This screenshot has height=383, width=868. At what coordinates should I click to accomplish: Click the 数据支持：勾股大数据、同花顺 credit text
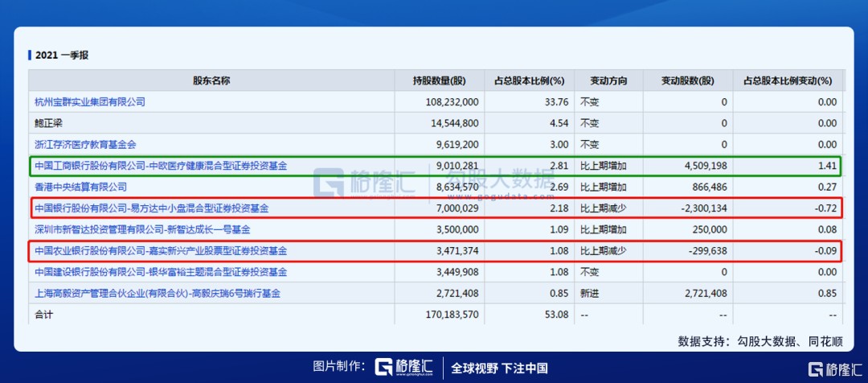point(760,341)
